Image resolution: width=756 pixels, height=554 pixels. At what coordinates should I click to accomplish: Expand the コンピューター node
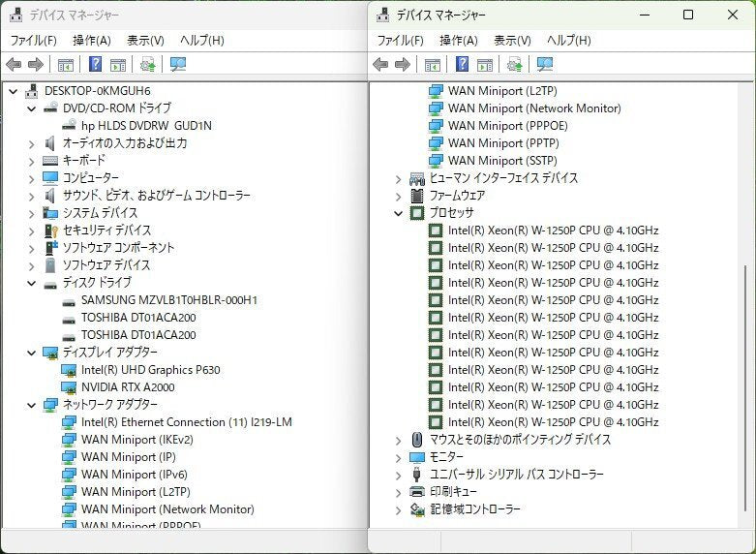tap(32, 178)
